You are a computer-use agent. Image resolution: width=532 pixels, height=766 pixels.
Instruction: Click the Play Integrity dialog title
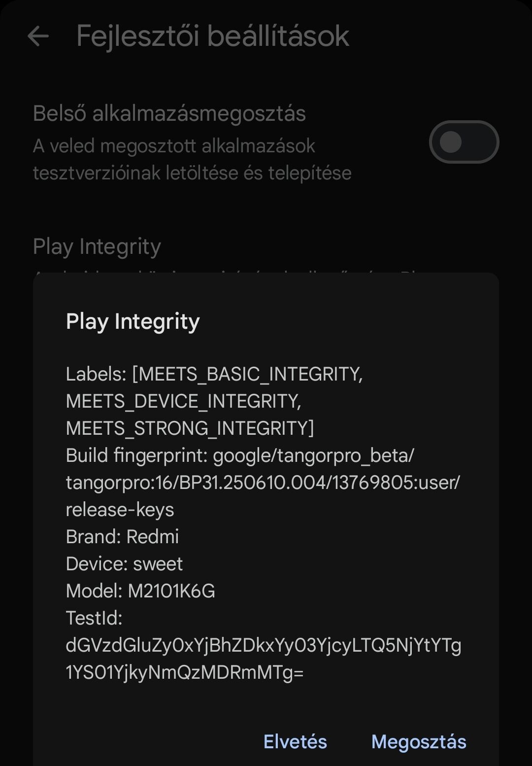coord(133,321)
